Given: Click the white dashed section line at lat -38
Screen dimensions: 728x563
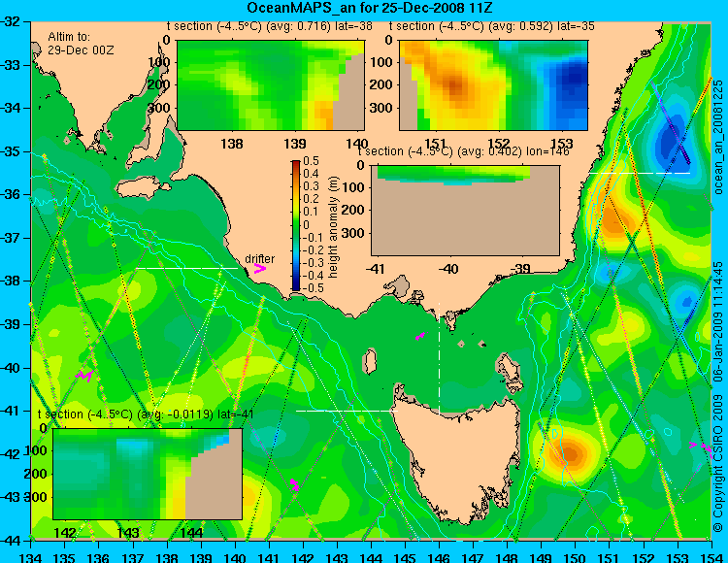Looking at the screenshot, I should (x=185, y=268).
